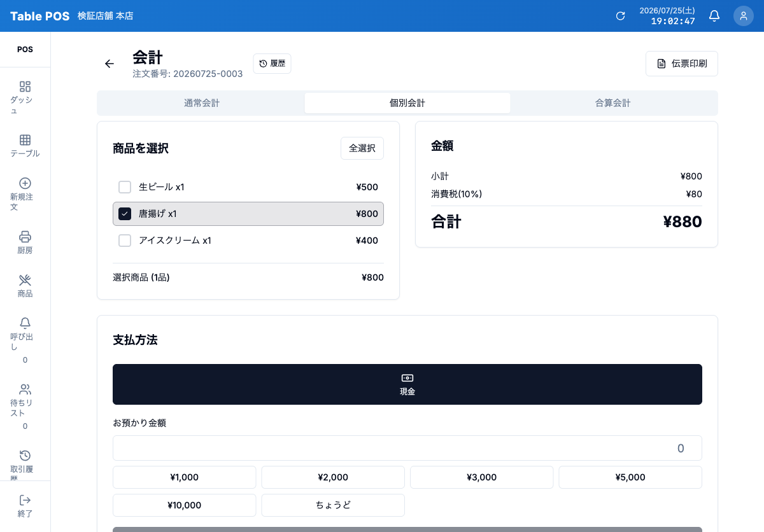Switch to the 通常会計 tab
764x532 pixels.
(202, 103)
